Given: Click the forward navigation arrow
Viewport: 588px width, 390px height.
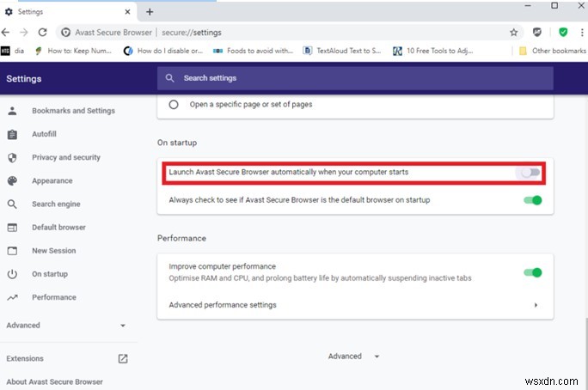Looking at the screenshot, I should coord(24,33).
